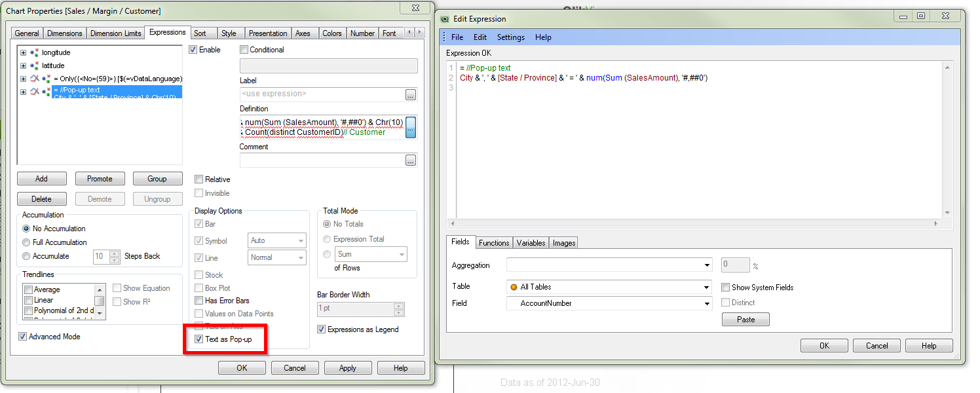Click the orange All Tables bullet icon
This screenshot has height=393, width=980.
[513, 287]
